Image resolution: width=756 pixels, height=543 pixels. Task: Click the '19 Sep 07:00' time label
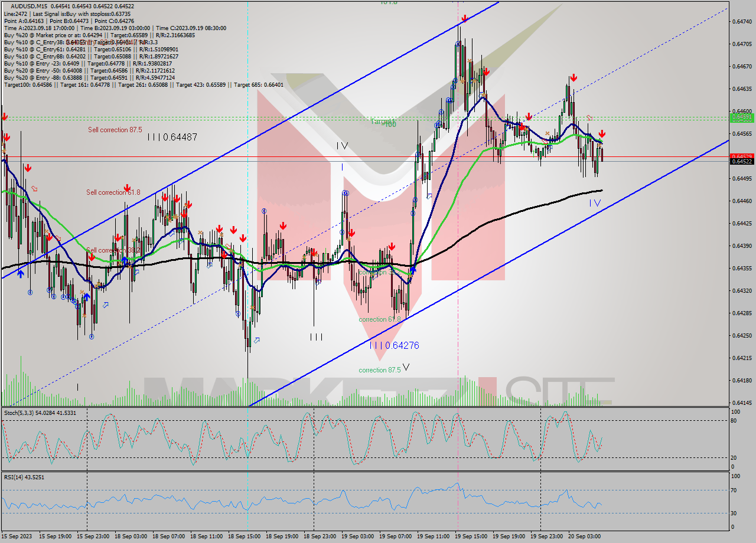(x=395, y=537)
